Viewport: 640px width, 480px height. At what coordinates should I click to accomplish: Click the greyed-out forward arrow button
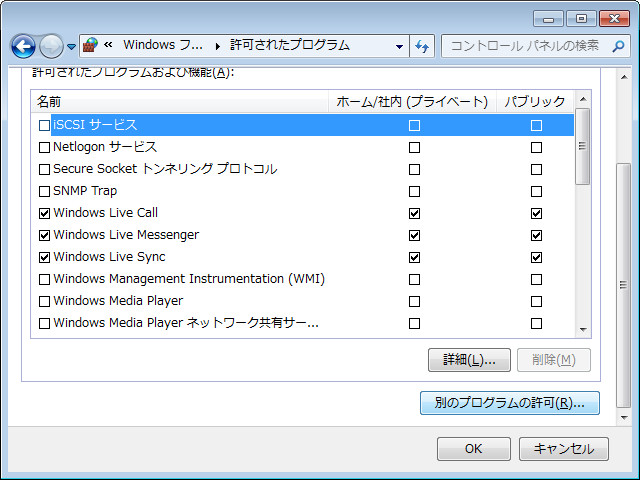pyautogui.click(x=51, y=46)
